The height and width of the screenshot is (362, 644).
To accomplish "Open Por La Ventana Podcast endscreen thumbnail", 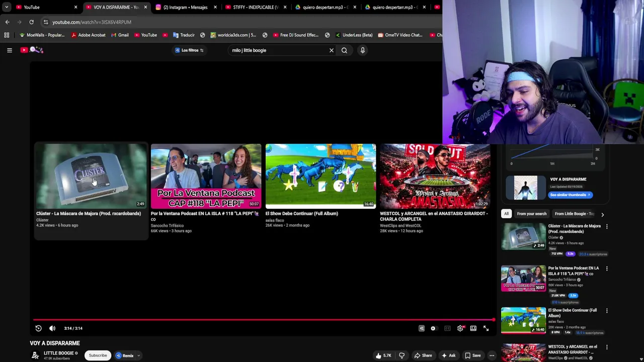I will coord(206,176).
